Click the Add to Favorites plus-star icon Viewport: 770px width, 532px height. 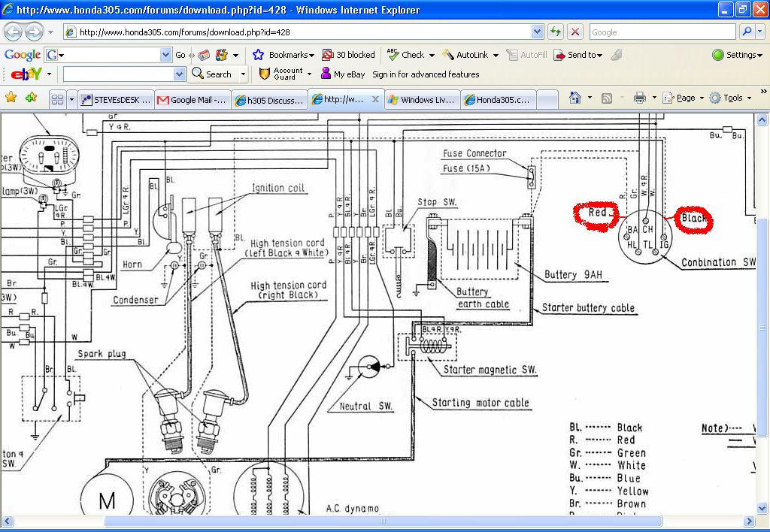(31, 98)
